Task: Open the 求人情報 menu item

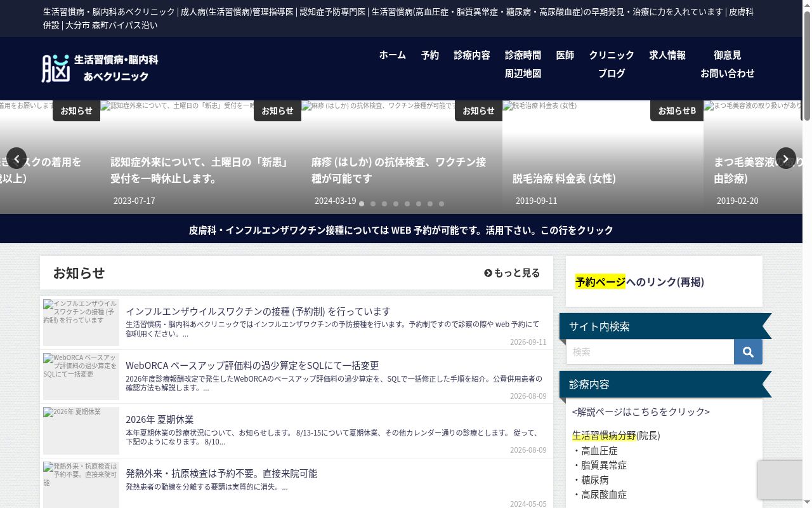Action: 667,55
